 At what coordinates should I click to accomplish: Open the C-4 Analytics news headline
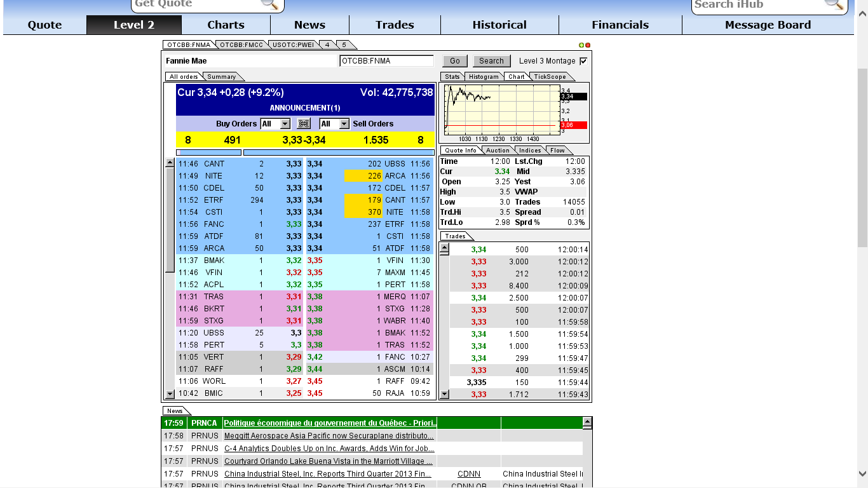[329, 449]
